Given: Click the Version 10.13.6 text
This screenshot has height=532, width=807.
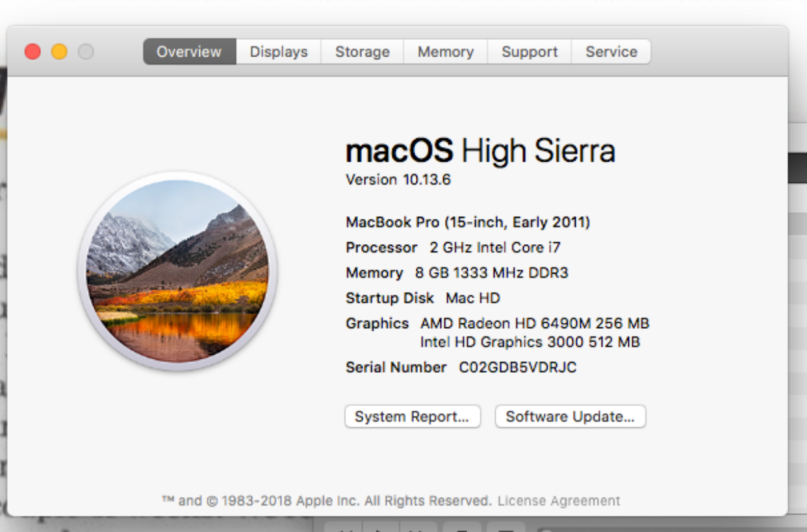Looking at the screenshot, I should pos(398,180).
